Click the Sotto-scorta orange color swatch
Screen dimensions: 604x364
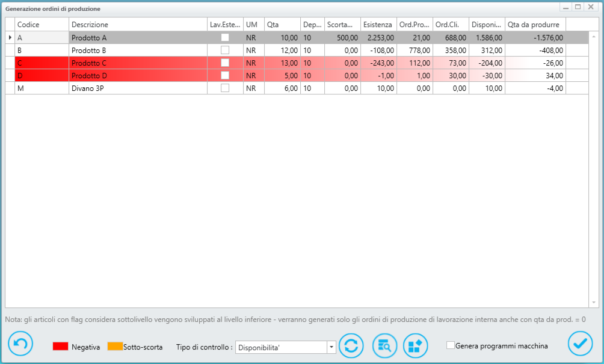point(115,346)
